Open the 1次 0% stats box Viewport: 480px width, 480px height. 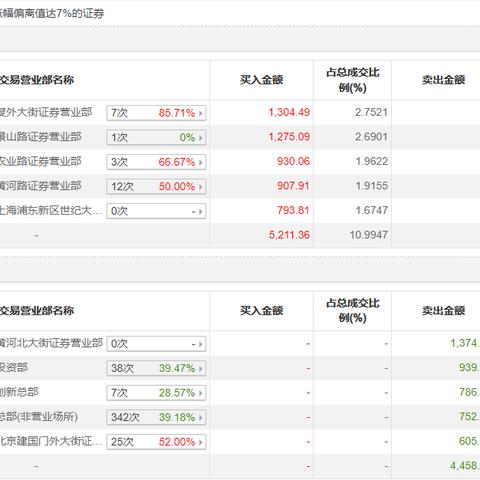[x=156, y=137]
